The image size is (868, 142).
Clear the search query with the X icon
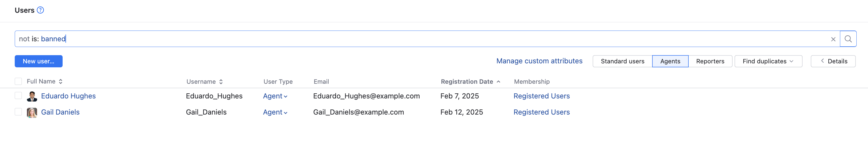point(833,39)
